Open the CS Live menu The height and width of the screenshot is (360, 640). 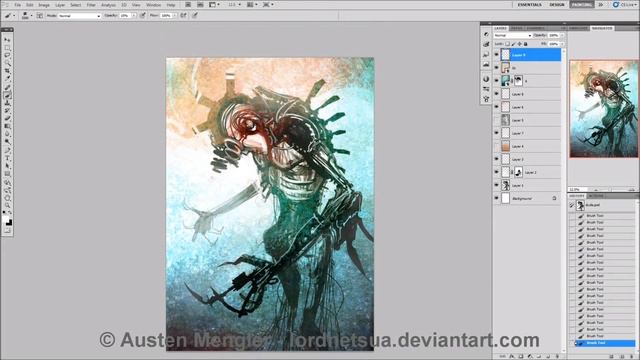(x=624, y=4)
